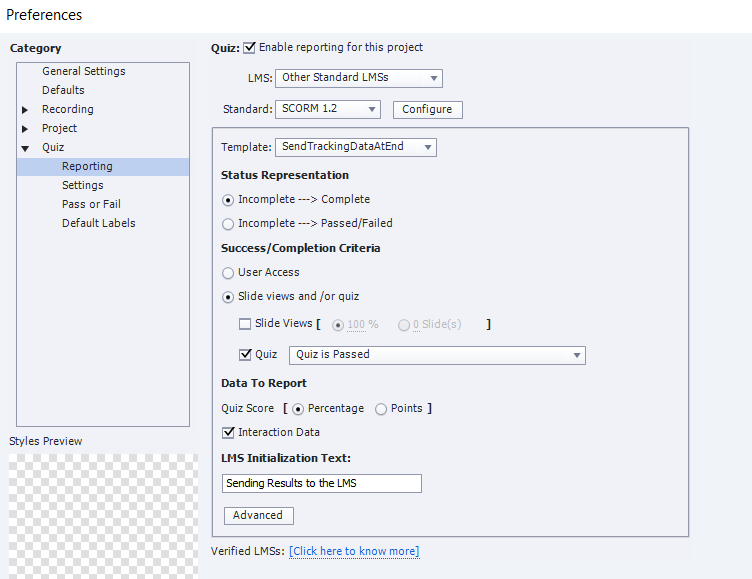Open the LMS dropdown
This screenshot has height=579, width=752.
coord(359,78)
